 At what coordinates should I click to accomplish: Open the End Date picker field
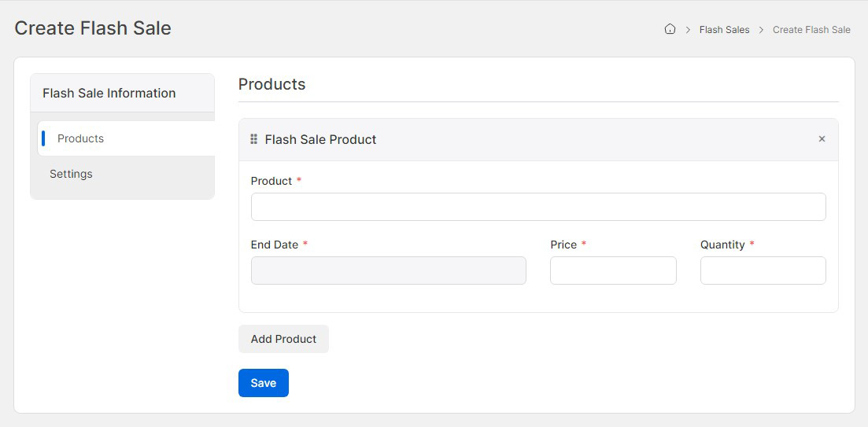[388, 271]
